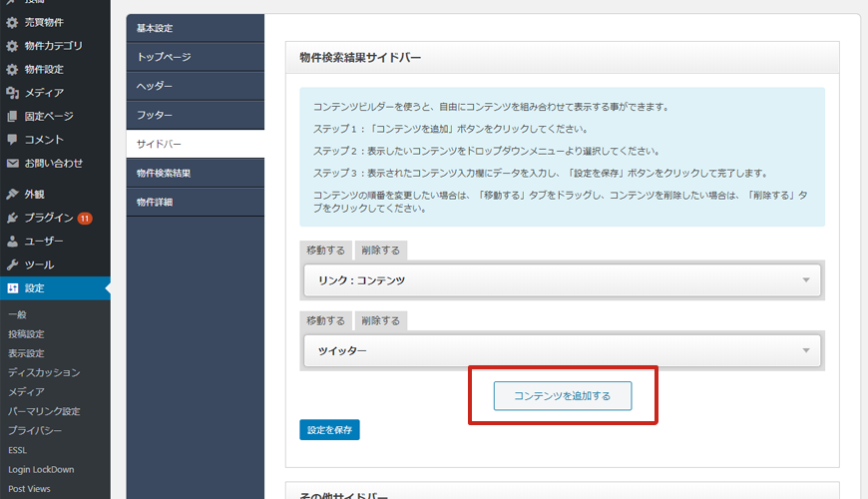Click 削除する tab above ツイッター

click(380, 320)
